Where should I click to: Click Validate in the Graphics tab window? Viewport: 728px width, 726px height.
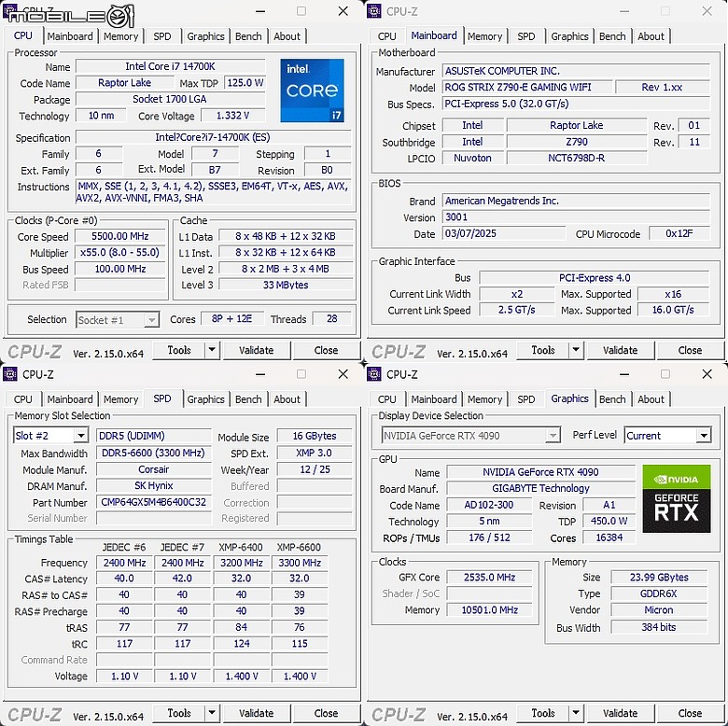[x=621, y=713]
